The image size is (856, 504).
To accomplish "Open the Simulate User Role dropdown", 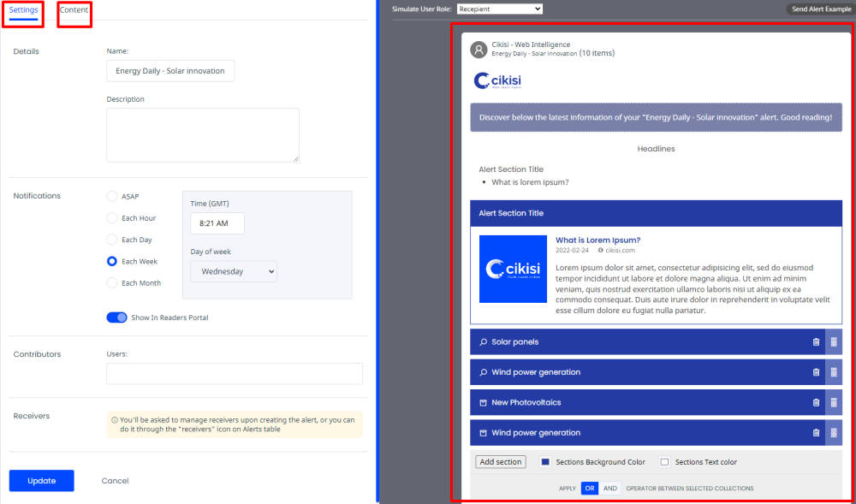I will 500,9.
